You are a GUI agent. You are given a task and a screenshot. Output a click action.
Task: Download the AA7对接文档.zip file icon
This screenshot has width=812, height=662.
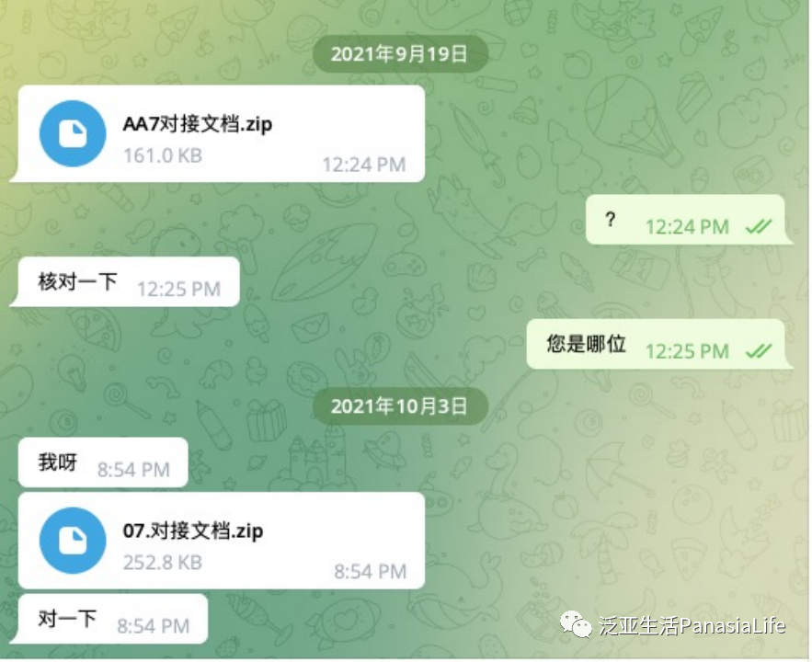pyautogui.click(x=73, y=133)
